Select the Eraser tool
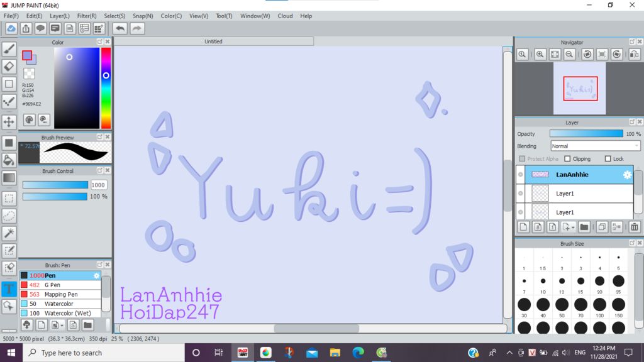The width and height of the screenshot is (644, 362). [9, 67]
